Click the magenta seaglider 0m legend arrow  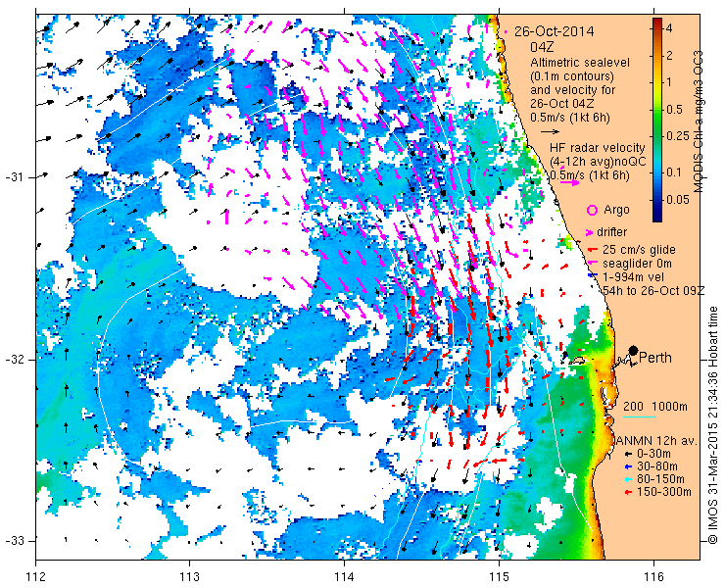point(593,263)
